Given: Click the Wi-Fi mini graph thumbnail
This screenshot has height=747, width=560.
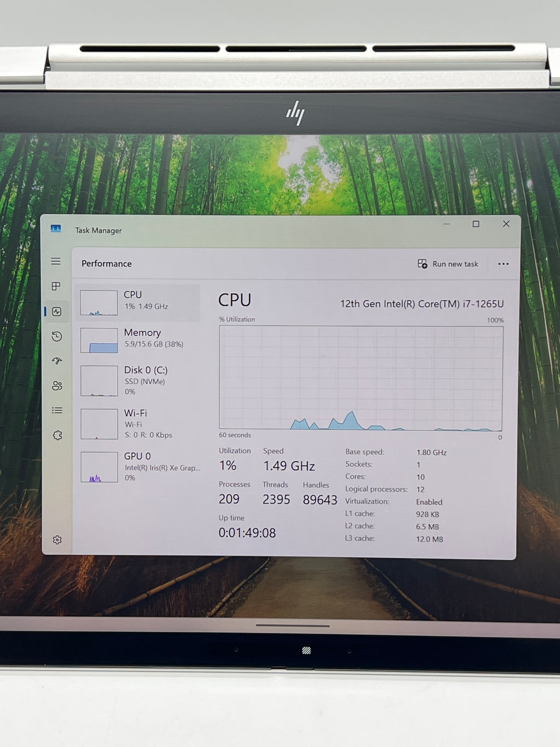Looking at the screenshot, I should pos(99,424).
